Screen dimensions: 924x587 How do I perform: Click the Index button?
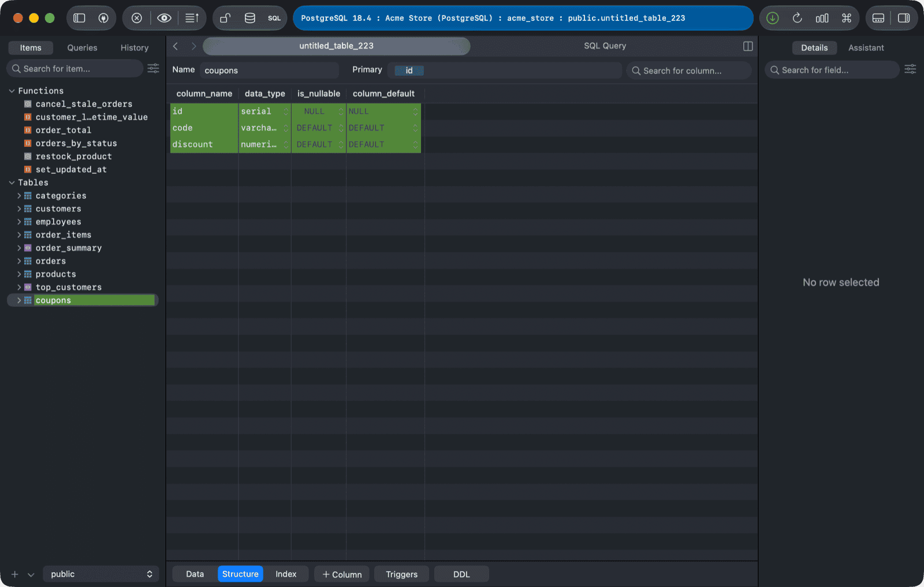(x=286, y=574)
